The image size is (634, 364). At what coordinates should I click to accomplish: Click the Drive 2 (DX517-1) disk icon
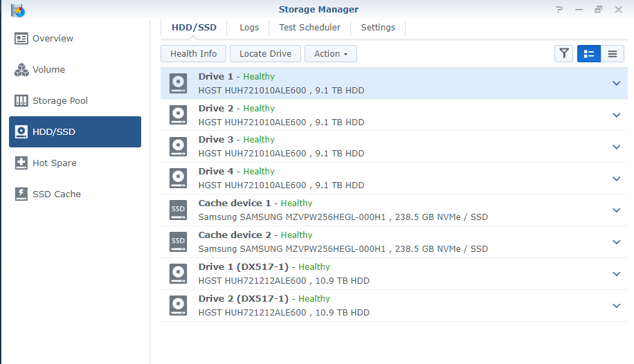178,306
